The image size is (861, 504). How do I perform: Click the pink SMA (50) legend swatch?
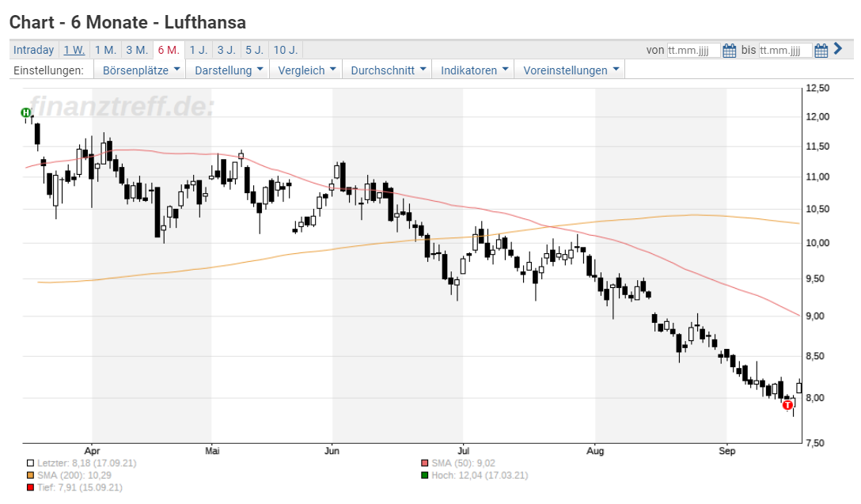(x=424, y=464)
